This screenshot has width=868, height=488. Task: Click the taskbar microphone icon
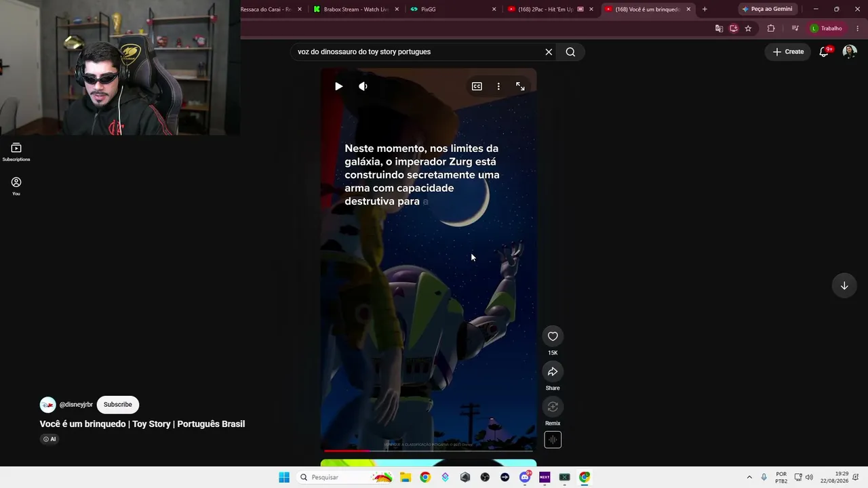click(764, 477)
